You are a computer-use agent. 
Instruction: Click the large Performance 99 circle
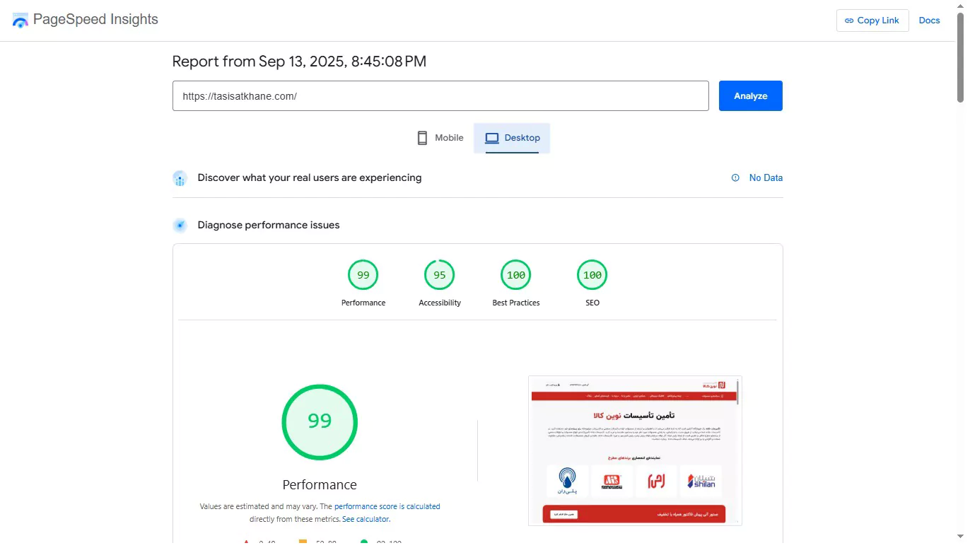[320, 421]
